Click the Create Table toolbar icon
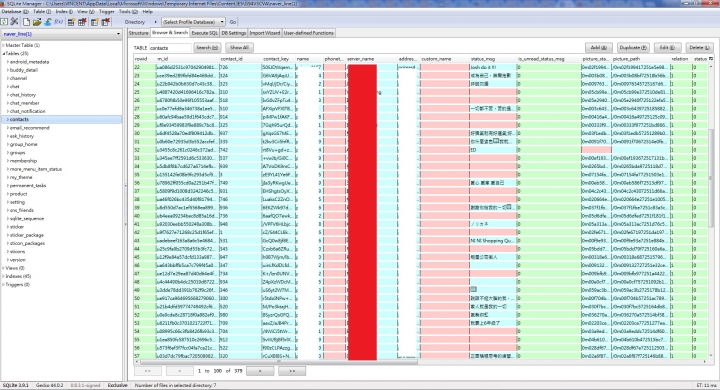This screenshot has width=720, height=390. (x=71, y=22)
